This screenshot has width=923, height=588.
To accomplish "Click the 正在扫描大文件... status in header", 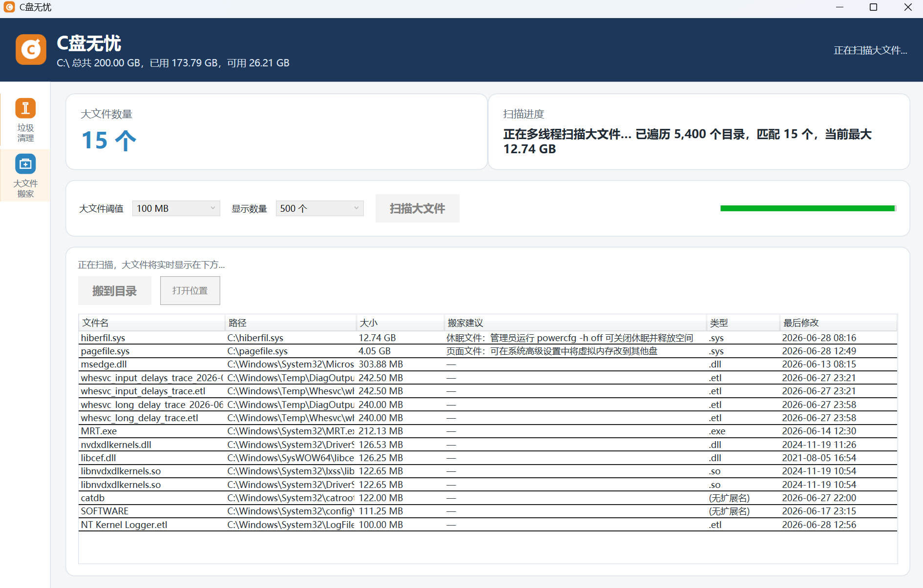I will point(870,50).
